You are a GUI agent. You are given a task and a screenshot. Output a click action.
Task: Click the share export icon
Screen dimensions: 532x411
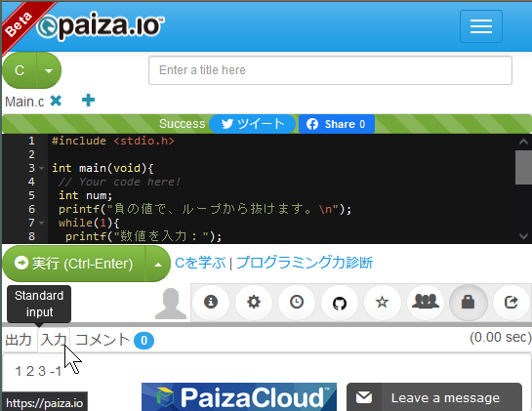511,302
